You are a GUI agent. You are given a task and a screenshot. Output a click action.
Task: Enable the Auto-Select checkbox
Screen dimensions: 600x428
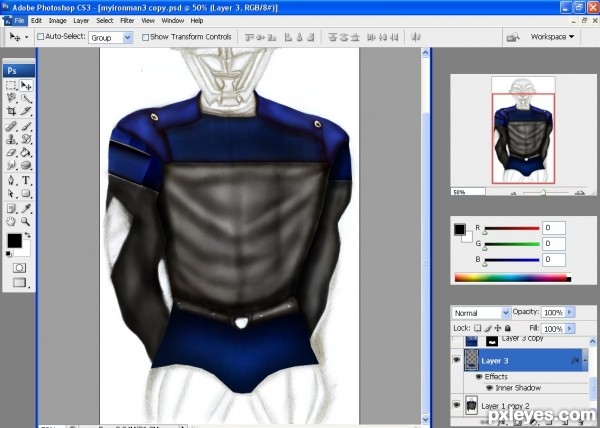[x=41, y=37]
